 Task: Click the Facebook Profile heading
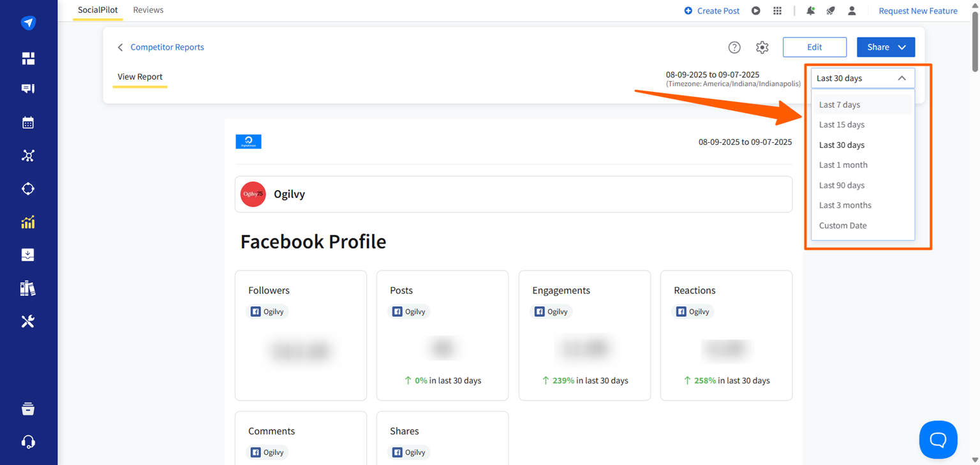coord(313,242)
